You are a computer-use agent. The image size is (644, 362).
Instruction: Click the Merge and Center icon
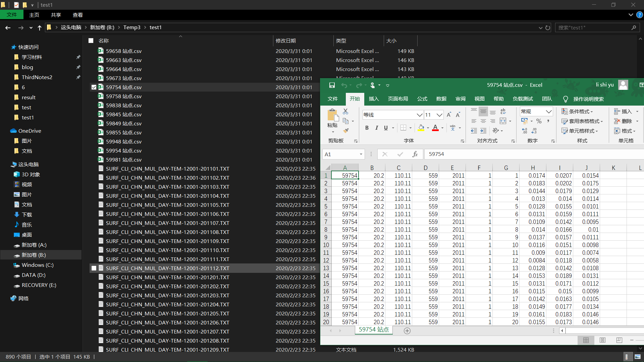[x=503, y=121]
